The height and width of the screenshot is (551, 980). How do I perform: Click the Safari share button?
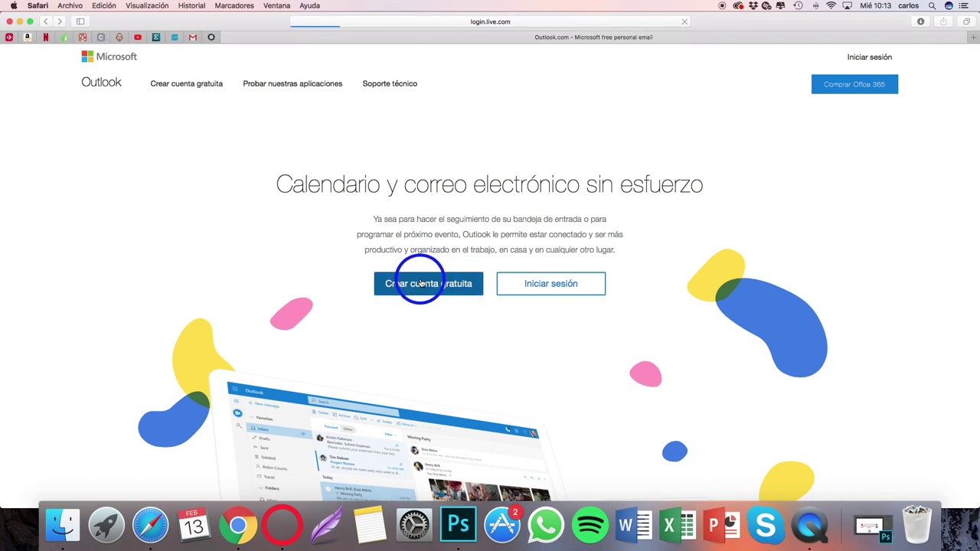coord(943,21)
